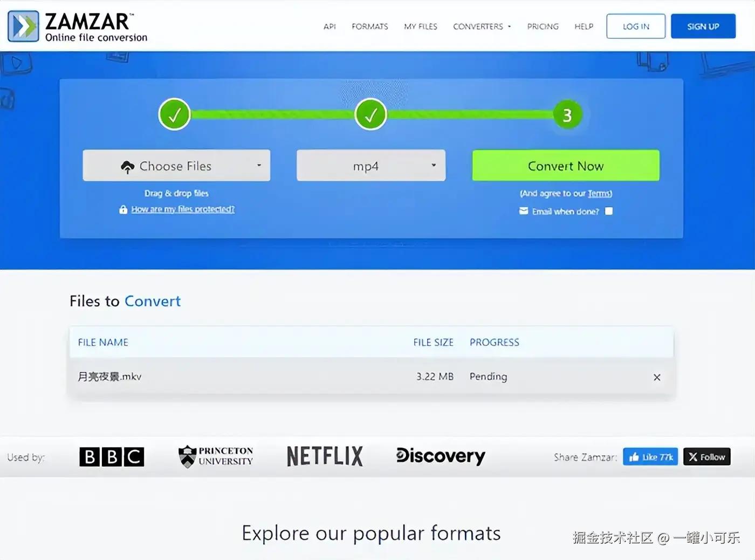Click the X Follow button

click(x=707, y=457)
